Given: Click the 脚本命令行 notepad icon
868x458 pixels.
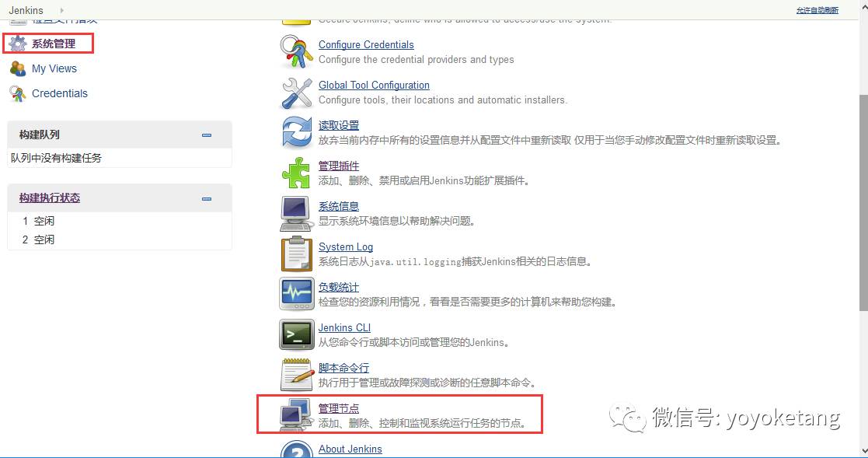Looking at the screenshot, I should pos(297,375).
